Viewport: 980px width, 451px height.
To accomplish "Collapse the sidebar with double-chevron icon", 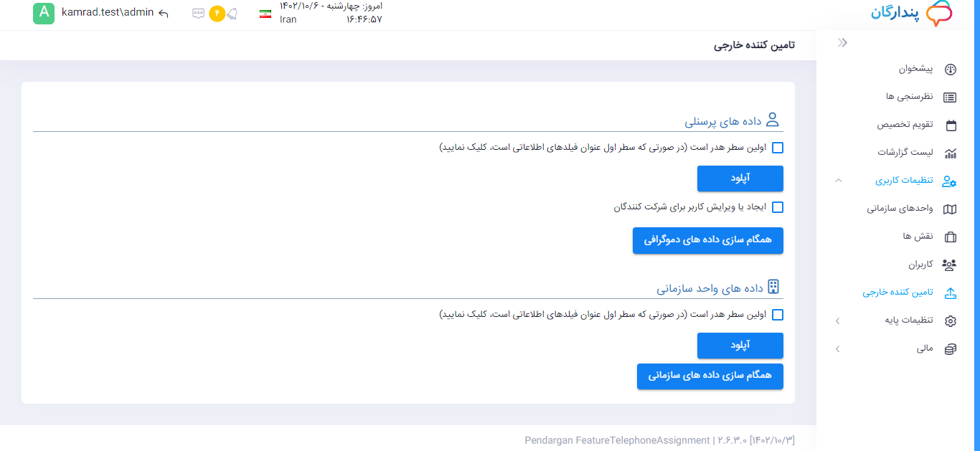I will click(843, 43).
